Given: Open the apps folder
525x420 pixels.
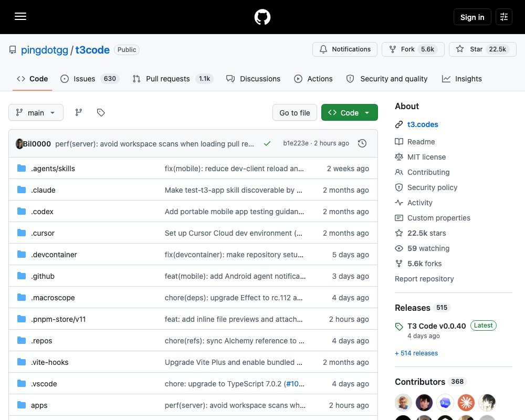Looking at the screenshot, I should [39, 405].
